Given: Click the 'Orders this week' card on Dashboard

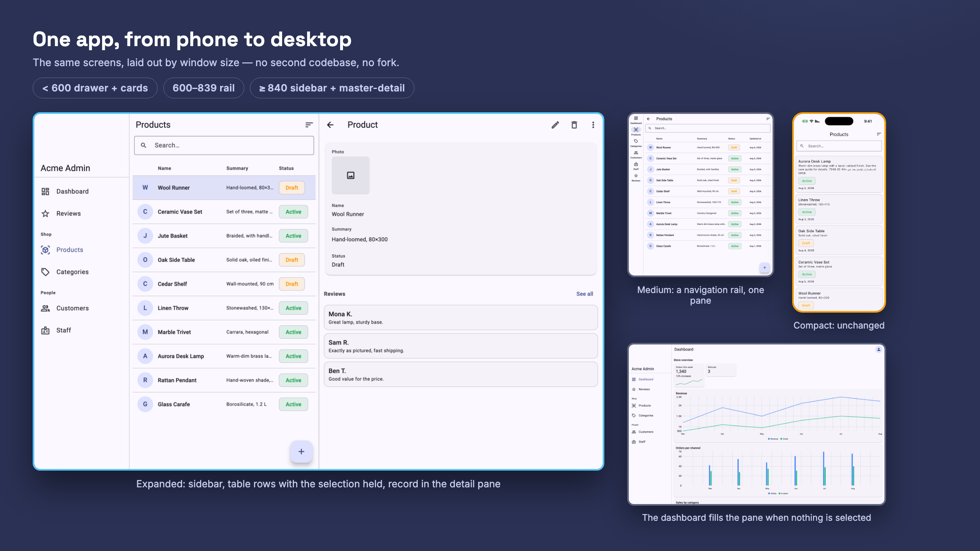Looking at the screenshot, I should click(689, 375).
